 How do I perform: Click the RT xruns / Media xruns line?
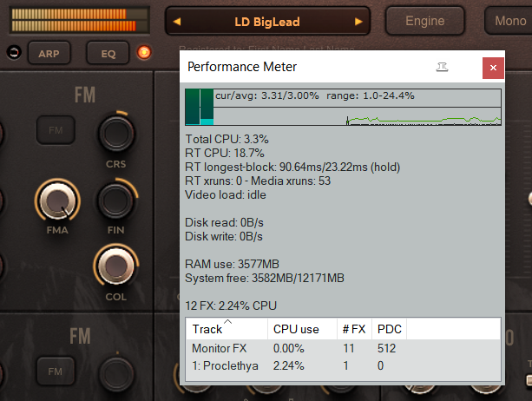[x=258, y=181]
